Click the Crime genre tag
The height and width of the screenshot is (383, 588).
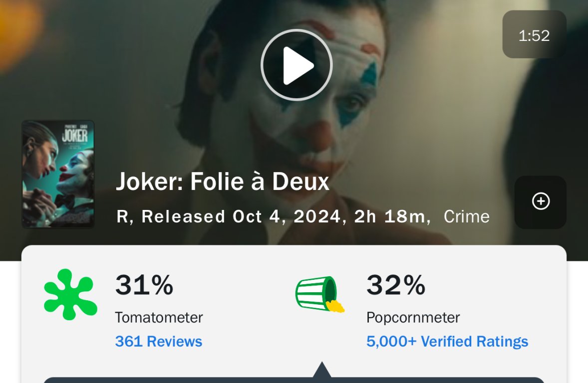(x=466, y=216)
